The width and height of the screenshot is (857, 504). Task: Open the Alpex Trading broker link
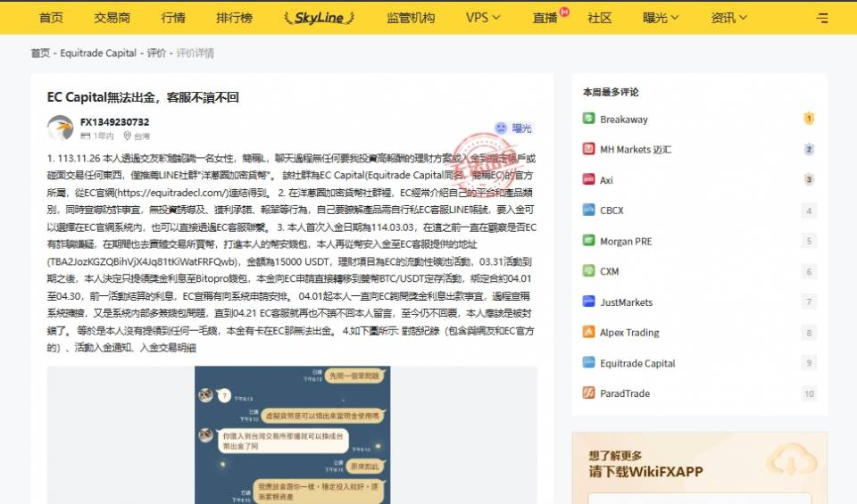click(629, 333)
